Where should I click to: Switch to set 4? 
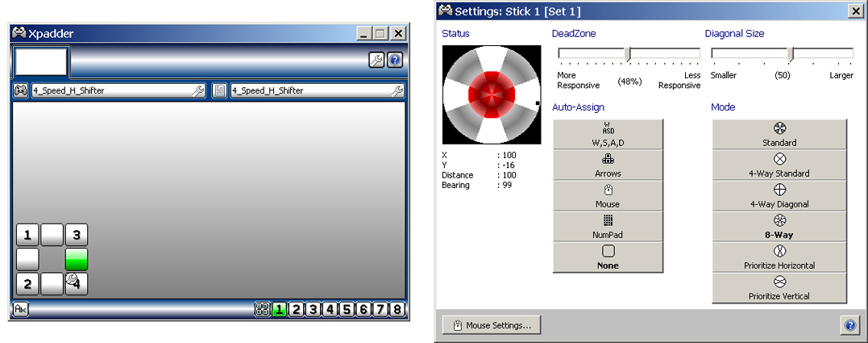[330, 310]
